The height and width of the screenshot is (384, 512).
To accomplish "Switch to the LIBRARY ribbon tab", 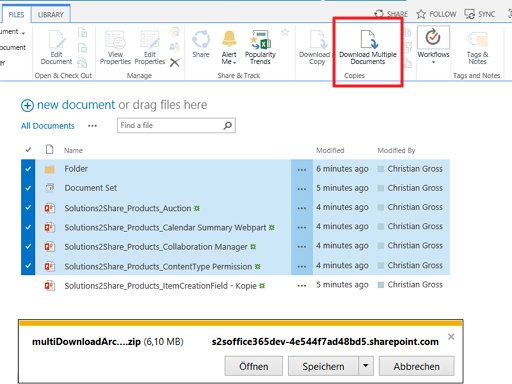I will pos(51,15).
